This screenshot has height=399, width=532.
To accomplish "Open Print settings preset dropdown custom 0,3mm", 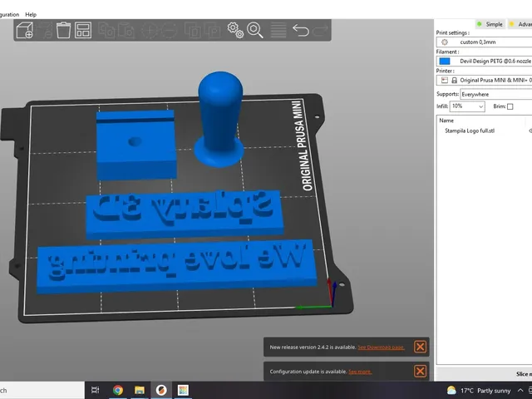I will 484,42.
